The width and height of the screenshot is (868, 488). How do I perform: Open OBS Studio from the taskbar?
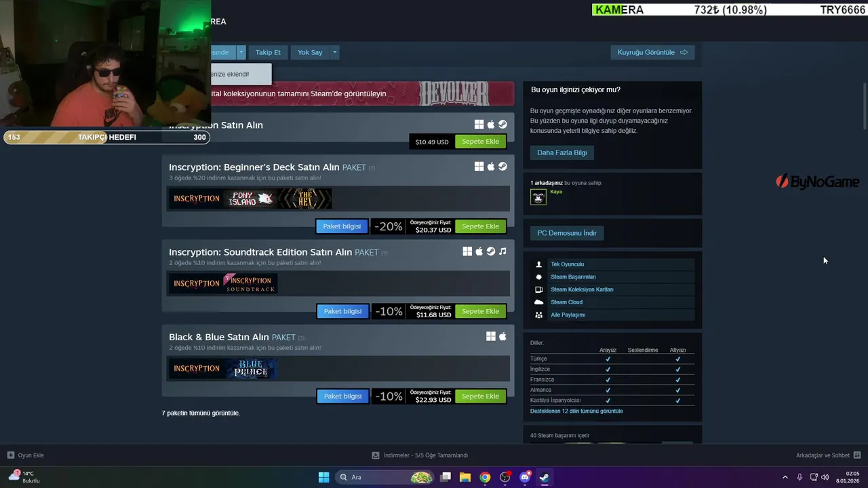505,477
